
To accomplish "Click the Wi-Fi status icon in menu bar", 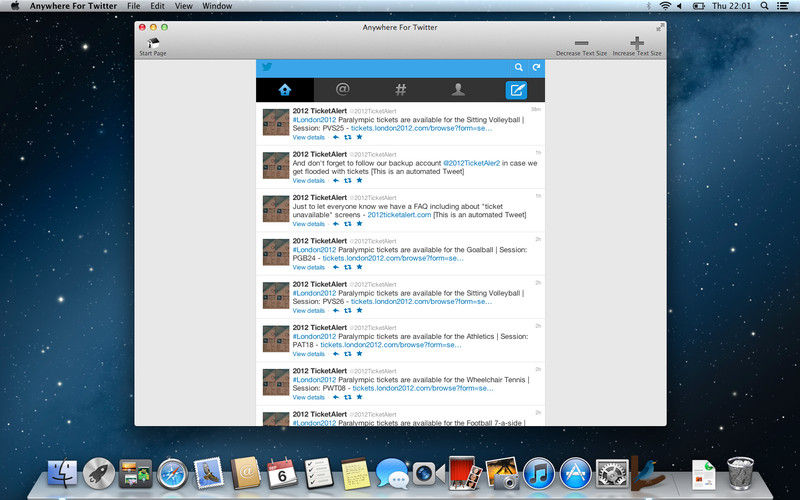I will click(x=665, y=6).
